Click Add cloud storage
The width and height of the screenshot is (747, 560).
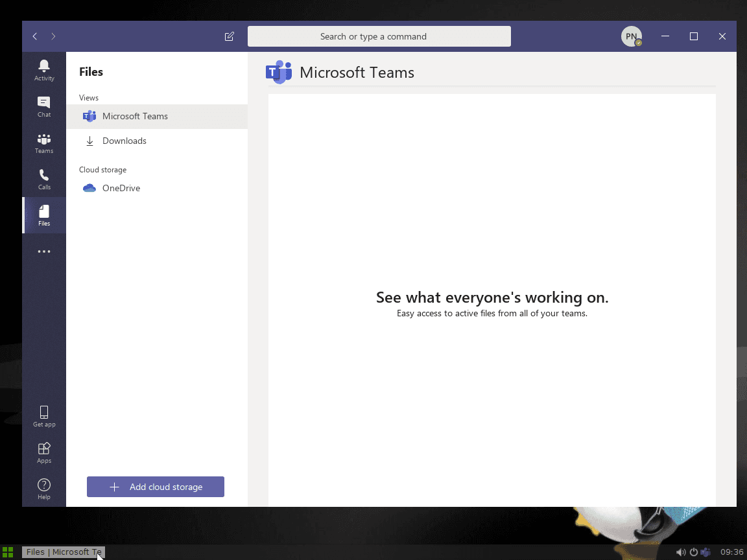[156, 487]
